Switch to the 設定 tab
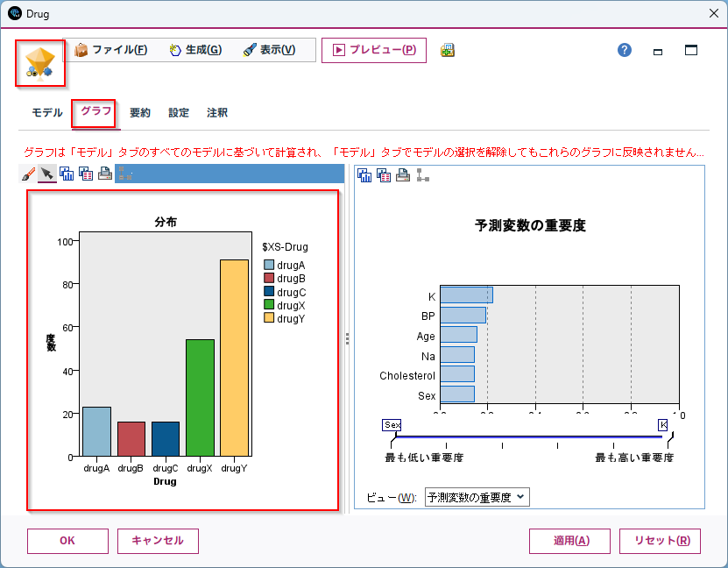The width and height of the screenshot is (728, 568). click(x=178, y=112)
